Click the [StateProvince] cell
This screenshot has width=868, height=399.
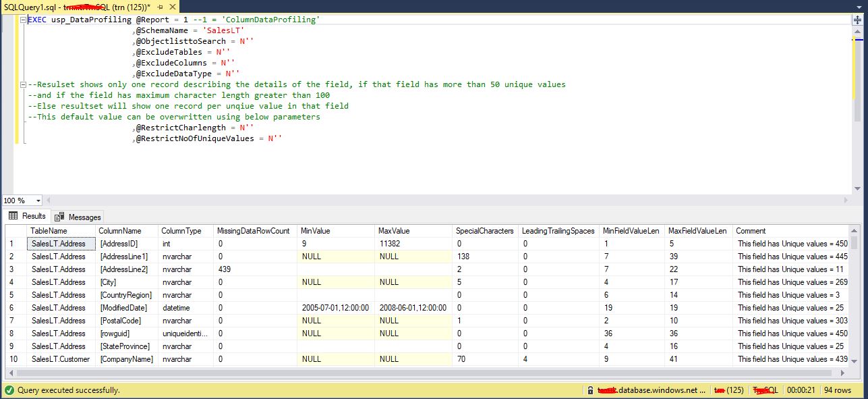click(127, 346)
